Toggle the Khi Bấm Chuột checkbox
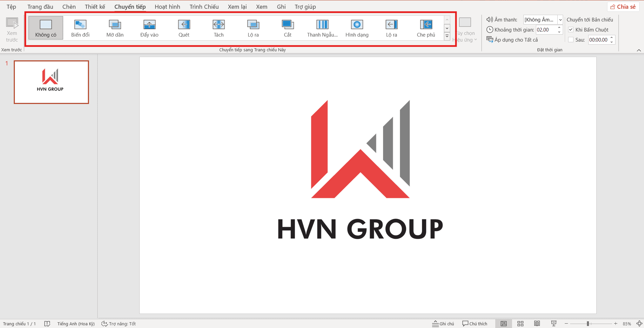The height and width of the screenshot is (328, 644). click(571, 30)
